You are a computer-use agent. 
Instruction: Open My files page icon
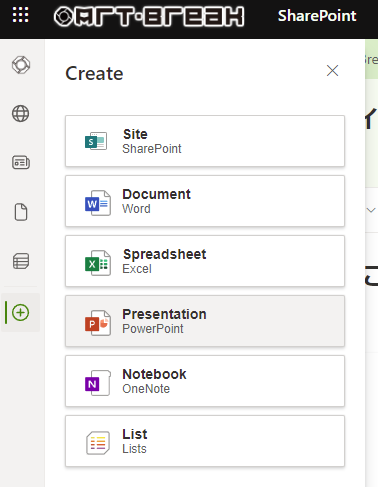tap(21, 212)
